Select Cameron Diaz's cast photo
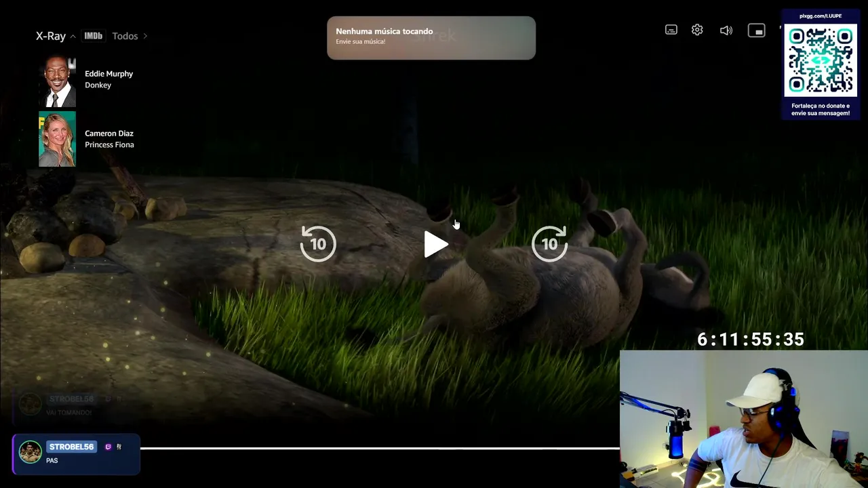 click(58, 139)
